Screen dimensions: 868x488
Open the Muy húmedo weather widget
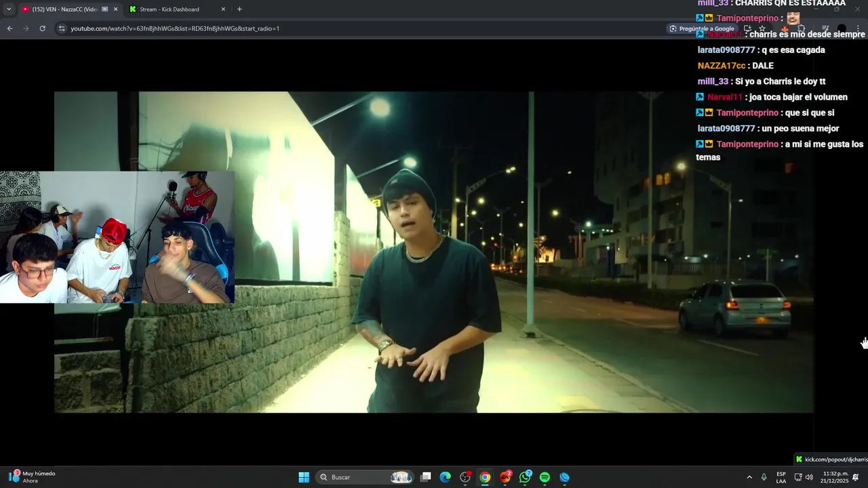[33, 477]
